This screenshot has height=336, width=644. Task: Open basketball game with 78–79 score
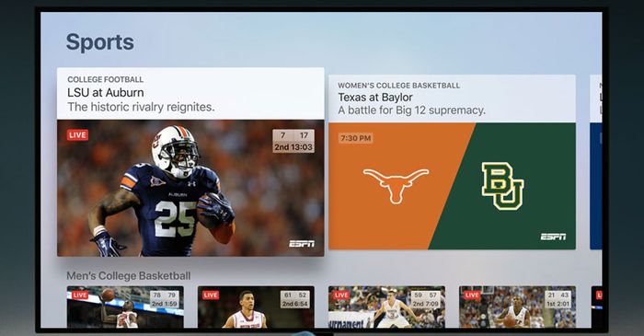point(125,307)
